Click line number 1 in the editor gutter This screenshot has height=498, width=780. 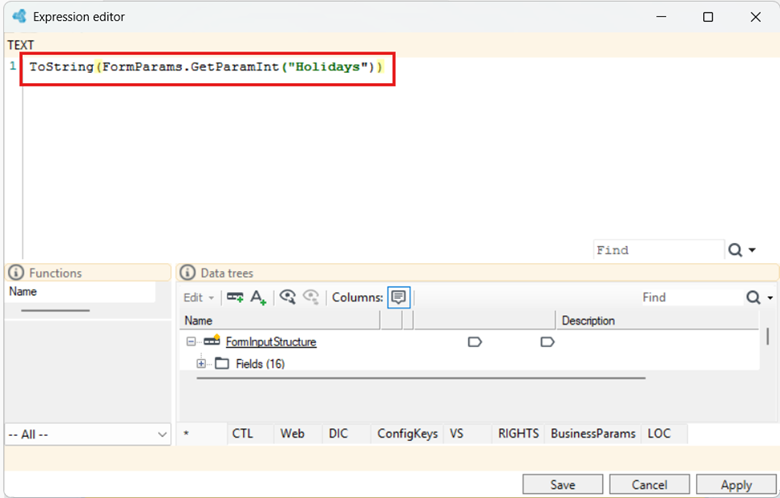pyautogui.click(x=13, y=66)
